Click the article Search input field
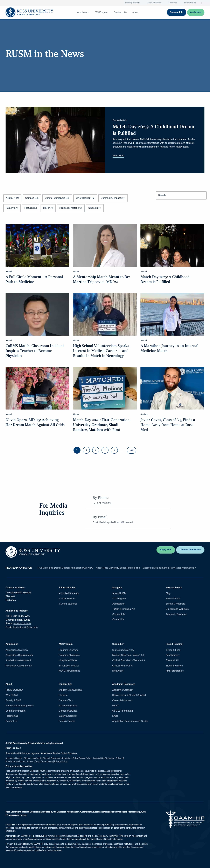Image resolution: width=210 pixels, height=868 pixels. point(181,195)
